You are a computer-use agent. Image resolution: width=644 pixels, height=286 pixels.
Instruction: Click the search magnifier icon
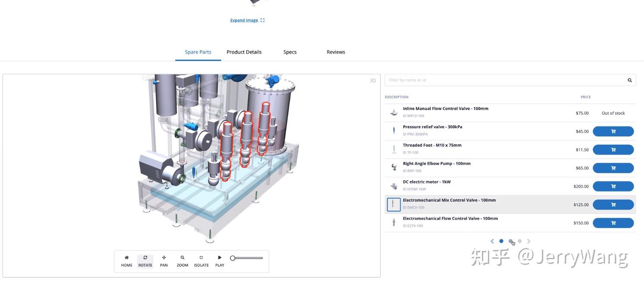tap(629, 80)
